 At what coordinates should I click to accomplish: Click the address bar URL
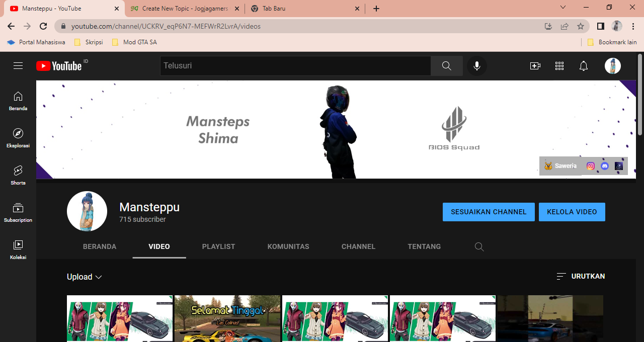166,26
